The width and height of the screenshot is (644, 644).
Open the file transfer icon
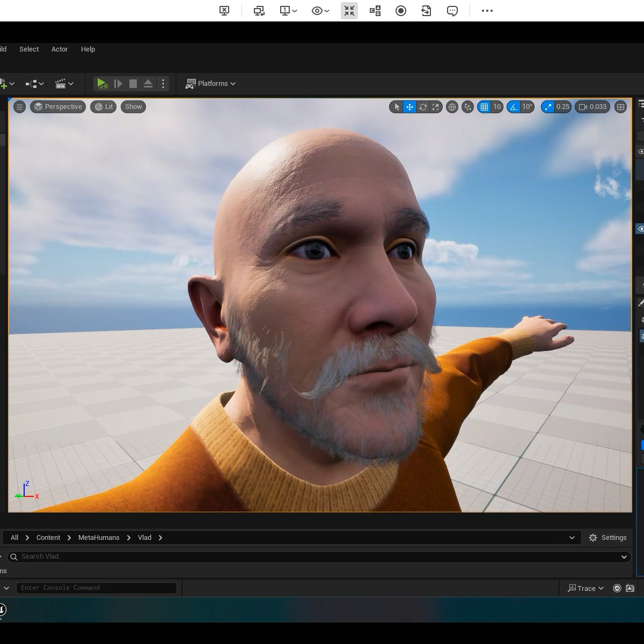click(427, 11)
